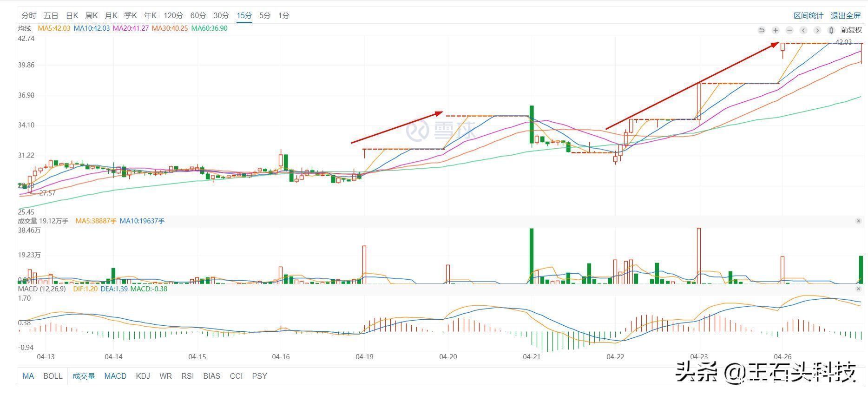
Task: Click the 均线 label
Action: point(24,28)
